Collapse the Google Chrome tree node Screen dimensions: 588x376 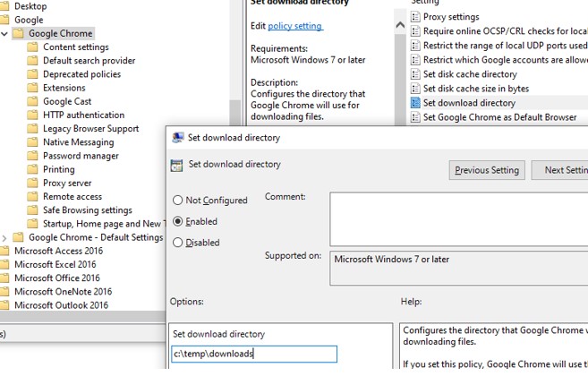pyautogui.click(x=6, y=34)
